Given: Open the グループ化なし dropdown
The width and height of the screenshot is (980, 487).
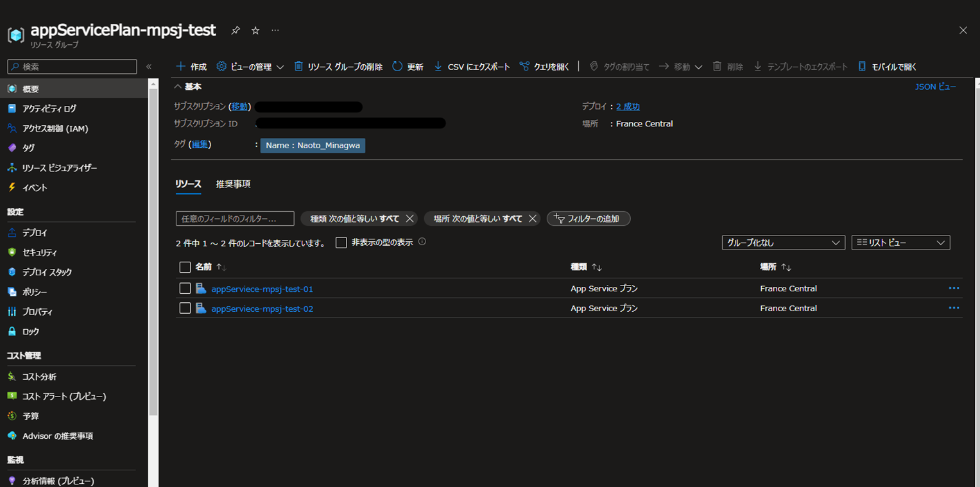Looking at the screenshot, I should point(783,243).
